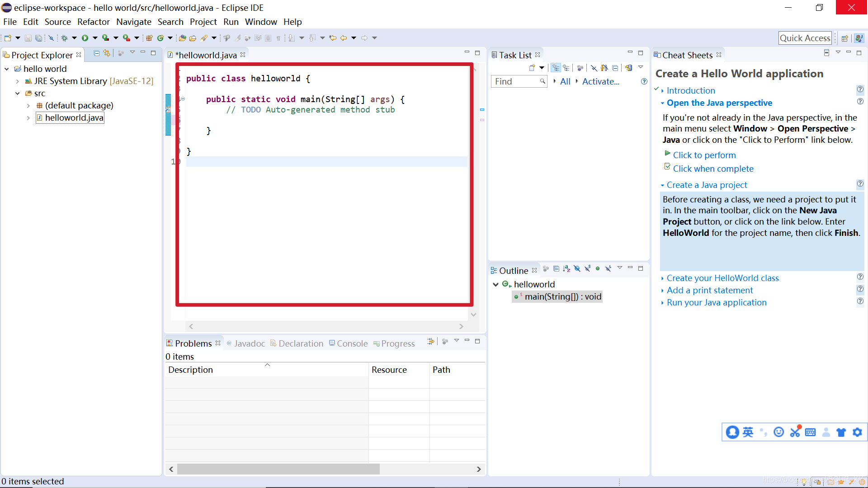Click the Last Edit Location arrow icon

point(333,38)
